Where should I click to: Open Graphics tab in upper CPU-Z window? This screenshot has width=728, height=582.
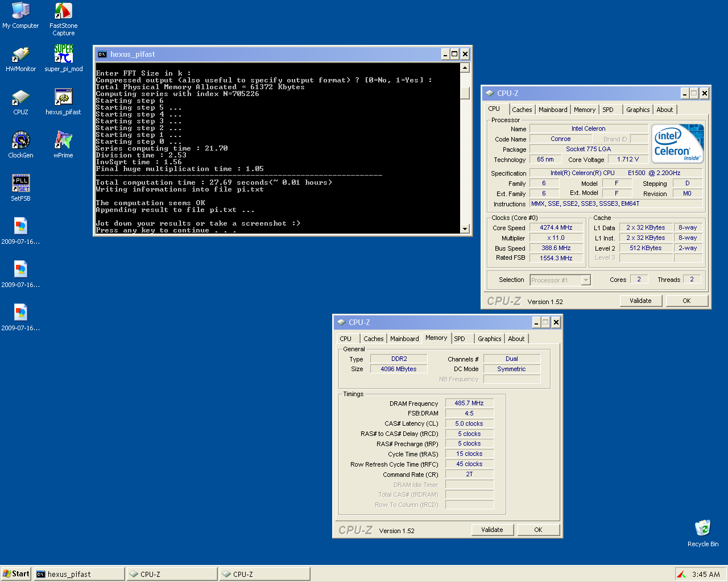click(638, 110)
